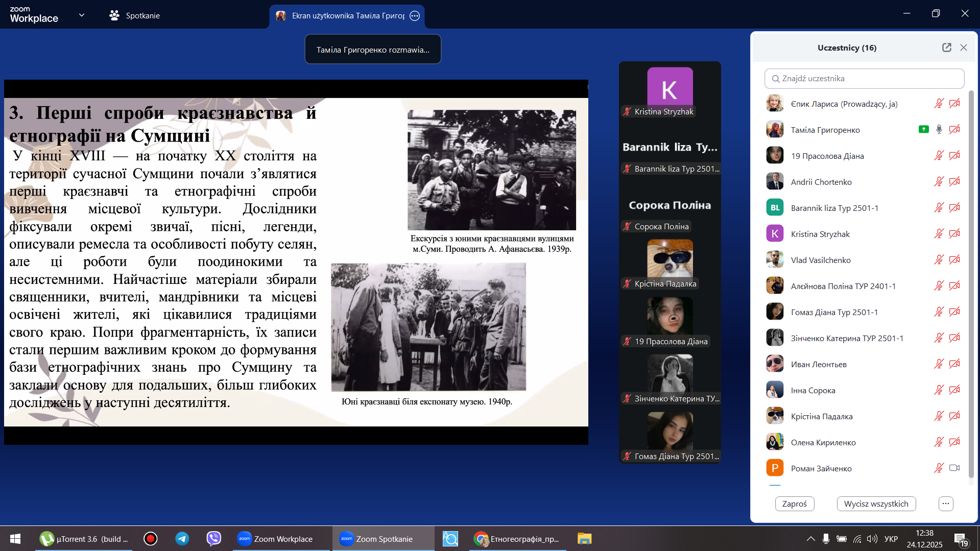Screen dimensions: 980x551
Task: Pop out the participants panel
Action: [x=946, y=47]
